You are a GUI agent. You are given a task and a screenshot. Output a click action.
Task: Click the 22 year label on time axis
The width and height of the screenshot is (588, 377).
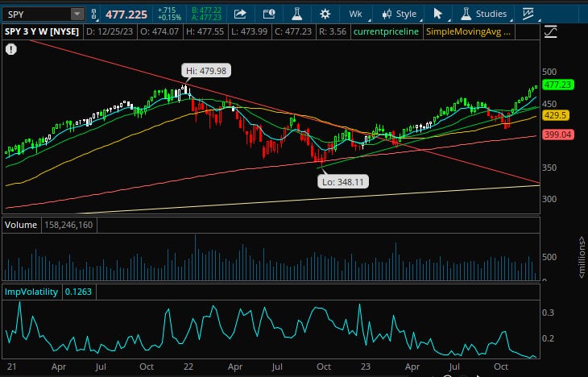(188, 367)
